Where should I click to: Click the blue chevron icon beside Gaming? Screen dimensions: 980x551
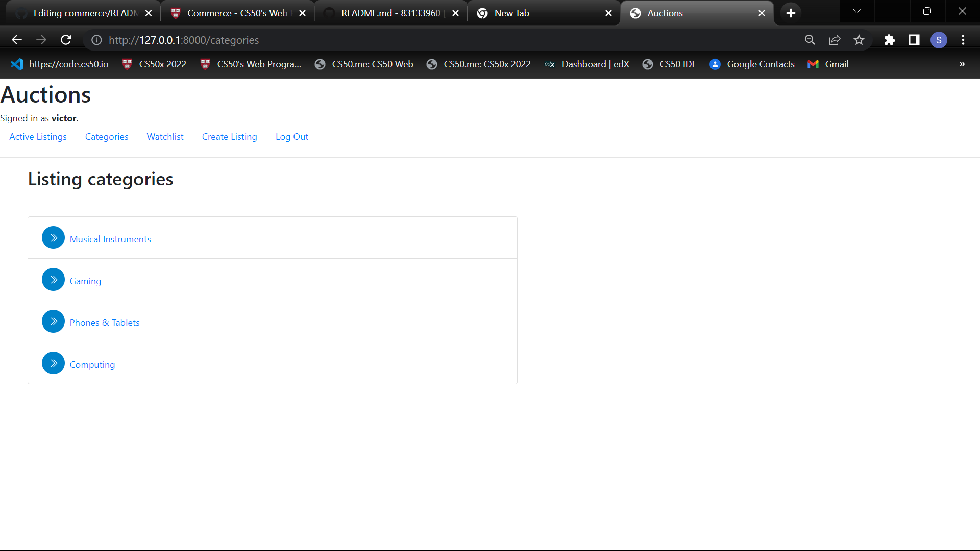click(53, 280)
